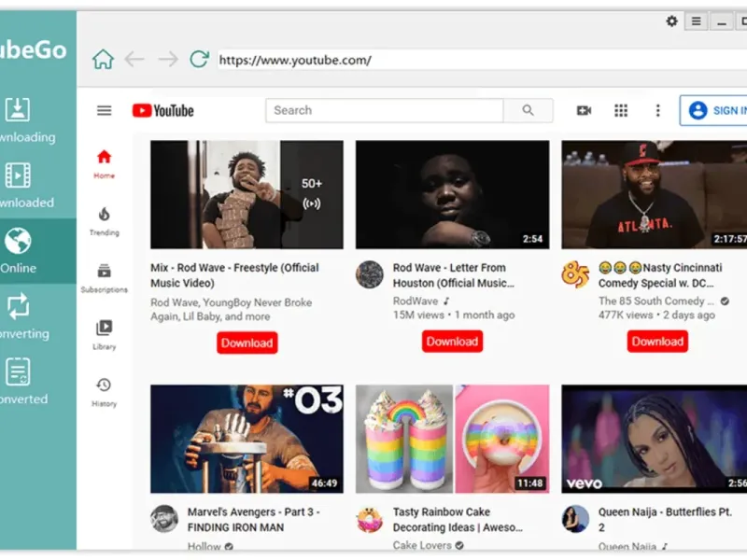Click the RodWave channel avatar
The width and height of the screenshot is (747, 560).
pyautogui.click(x=369, y=274)
